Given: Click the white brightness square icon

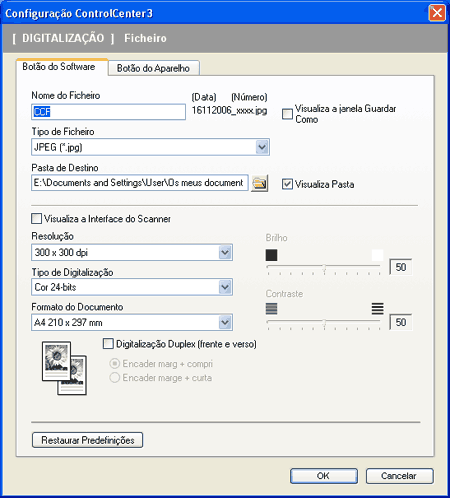Looking at the screenshot, I should [x=377, y=255].
